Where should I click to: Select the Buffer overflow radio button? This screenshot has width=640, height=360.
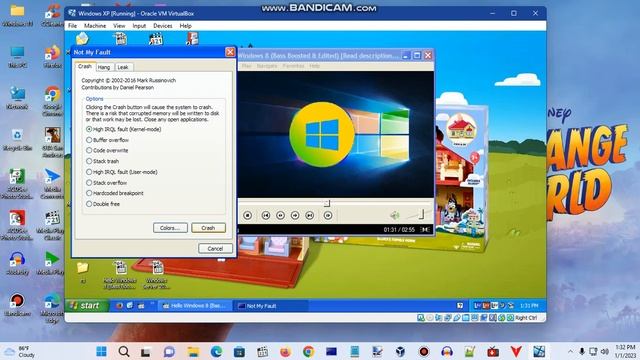pos(107,140)
